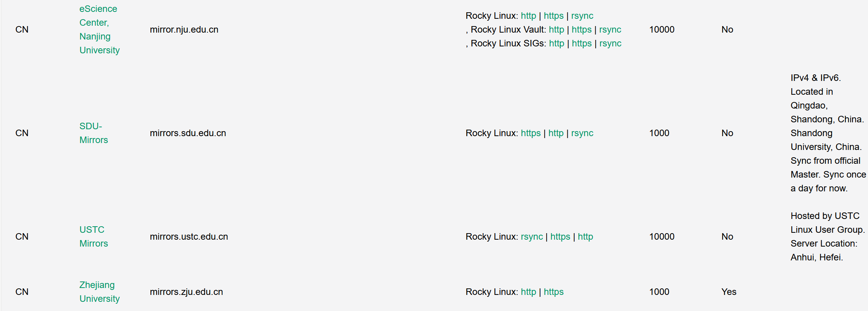This screenshot has height=311, width=868.
Task: Open the http link for Nanjing Rocky Linux
Action: (x=528, y=16)
